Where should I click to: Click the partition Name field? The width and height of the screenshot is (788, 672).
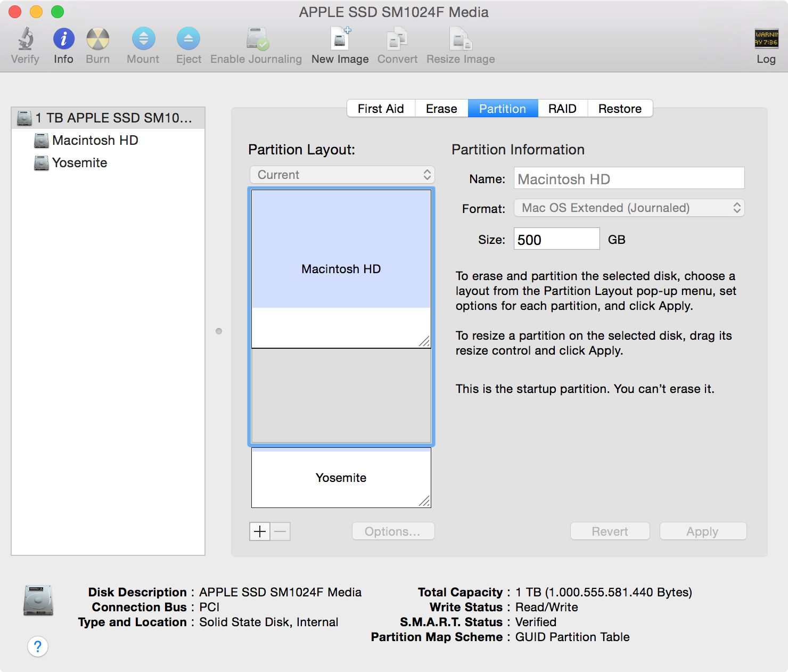[x=629, y=178]
